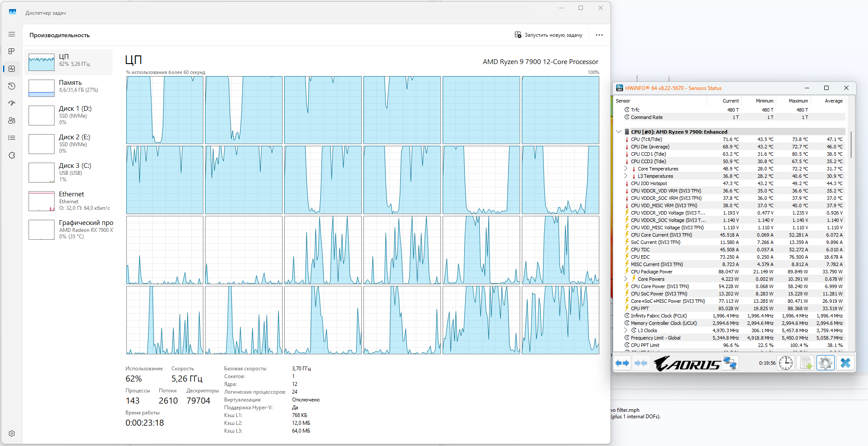The width and height of the screenshot is (868, 446).
Task: Open the App history page icon
Action: coord(12,86)
